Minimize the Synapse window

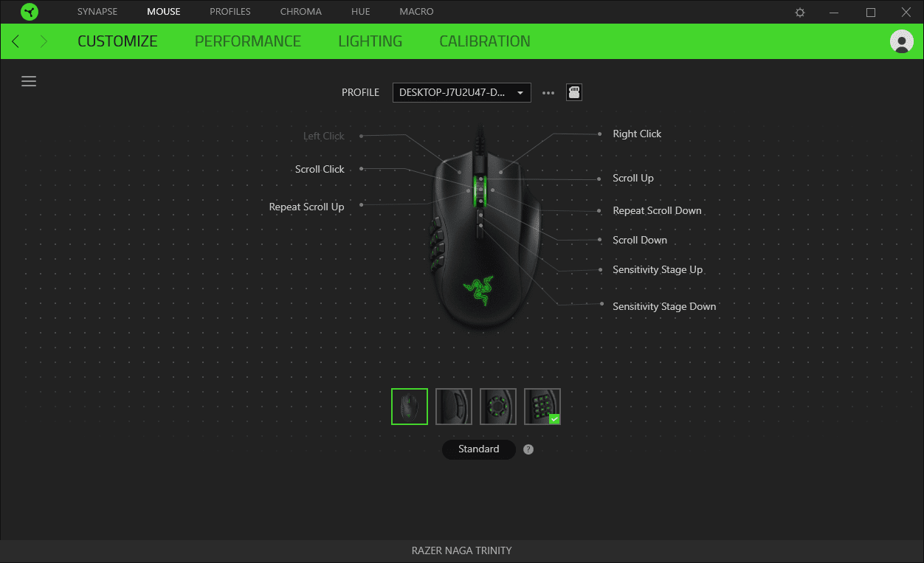[x=835, y=13]
